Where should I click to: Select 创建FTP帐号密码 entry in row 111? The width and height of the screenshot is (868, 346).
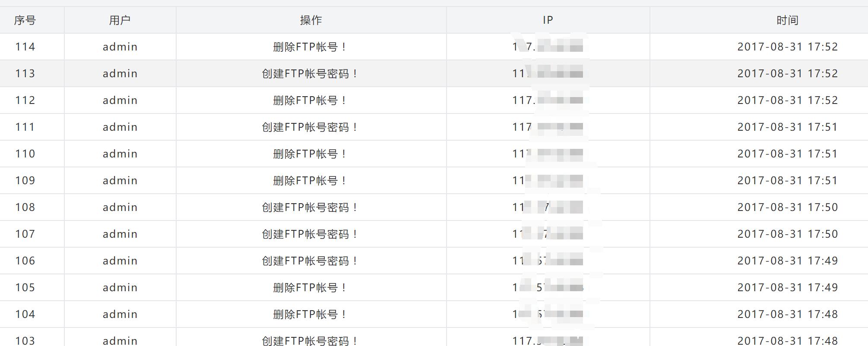[310, 127]
